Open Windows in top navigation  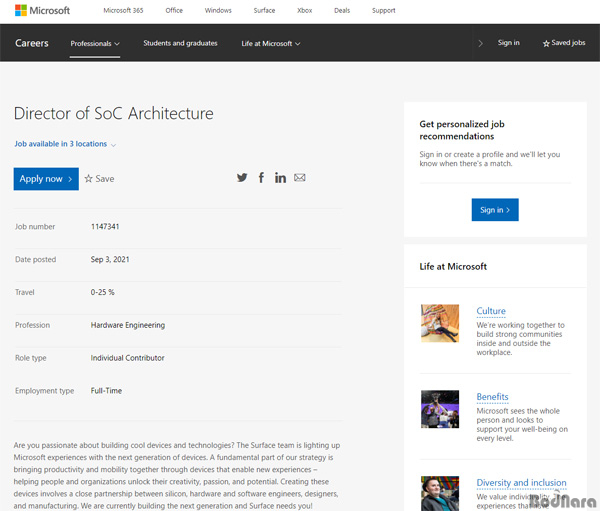[x=218, y=10]
